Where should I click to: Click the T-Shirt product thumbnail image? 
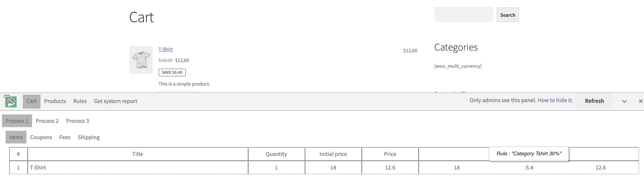141,60
